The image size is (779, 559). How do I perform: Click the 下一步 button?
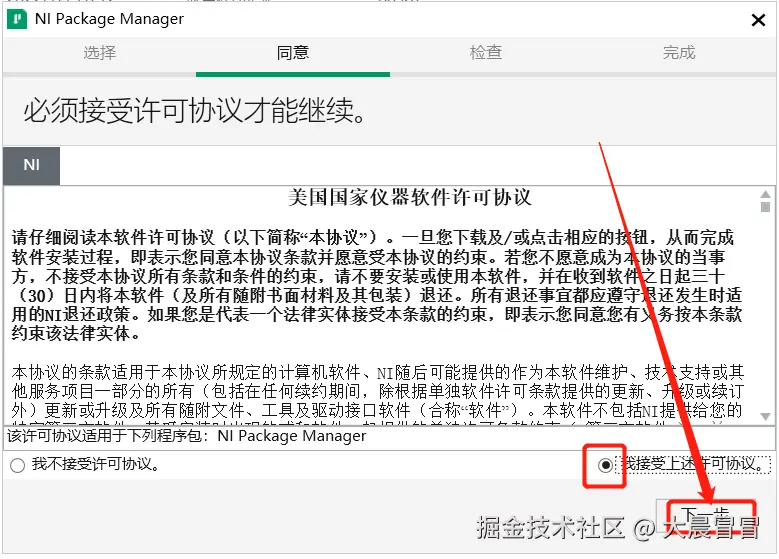click(706, 514)
